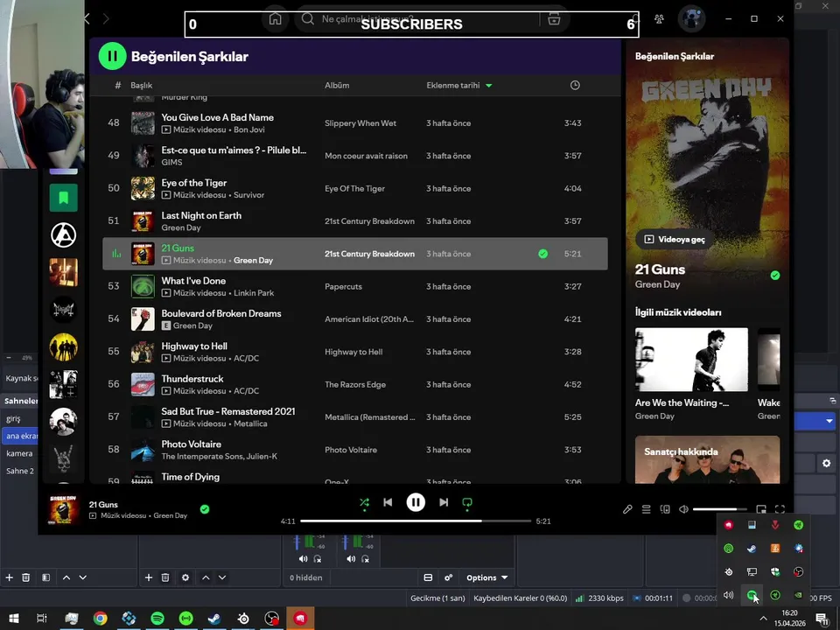
Task: Open the Green Day artist link under 21 Guns
Action: point(254,261)
